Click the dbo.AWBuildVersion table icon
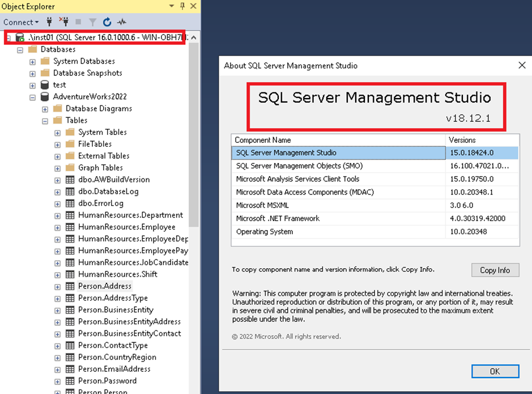This screenshot has height=394, width=532. [x=70, y=180]
